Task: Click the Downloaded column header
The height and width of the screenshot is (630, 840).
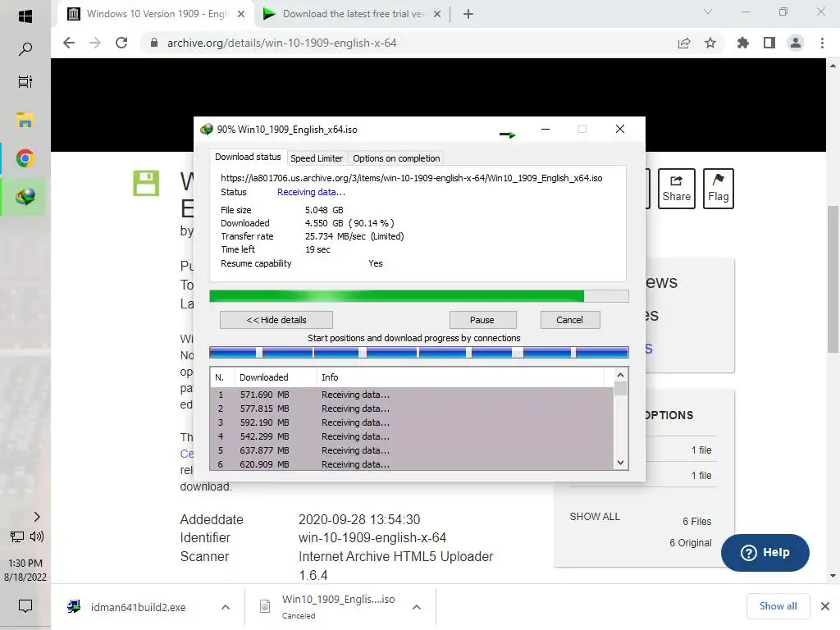Action: (x=276, y=377)
